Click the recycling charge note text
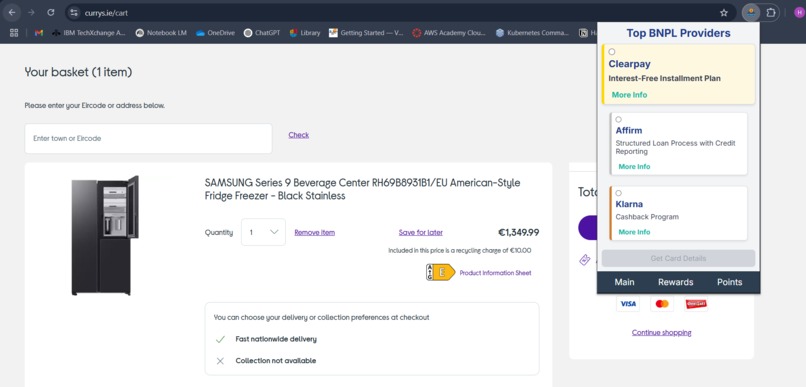Screen dimensions: 806x387 click(460, 251)
